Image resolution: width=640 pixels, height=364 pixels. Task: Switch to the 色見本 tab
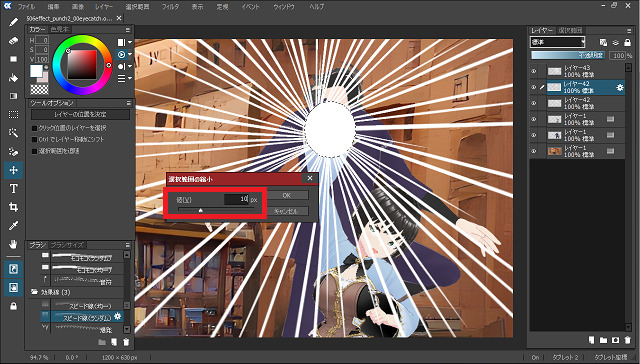click(60, 29)
